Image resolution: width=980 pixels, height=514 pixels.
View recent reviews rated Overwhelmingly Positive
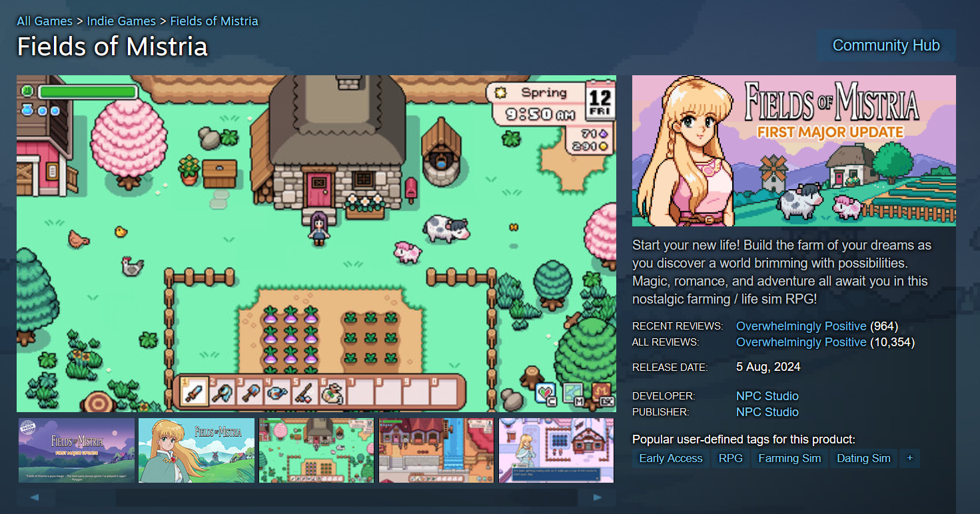pos(801,326)
